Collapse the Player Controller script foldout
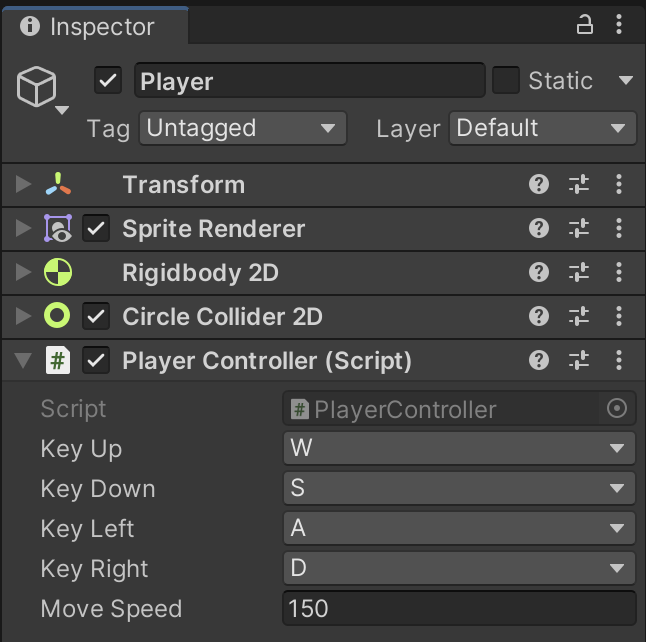 (x=23, y=361)
